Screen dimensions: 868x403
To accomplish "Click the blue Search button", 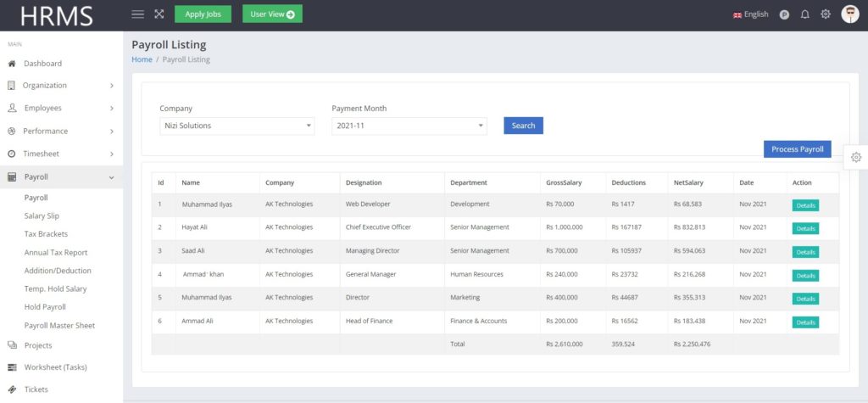I will (523, 126).
